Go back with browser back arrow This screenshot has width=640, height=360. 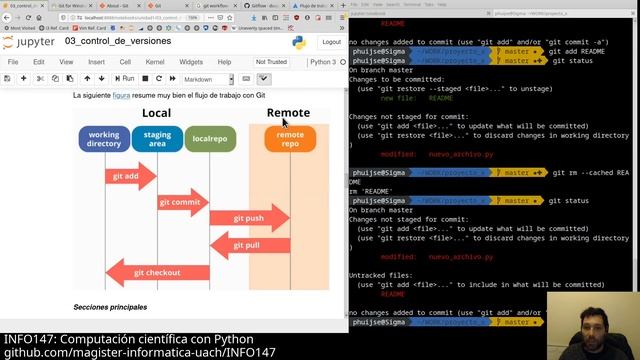[x=7, y=18]
